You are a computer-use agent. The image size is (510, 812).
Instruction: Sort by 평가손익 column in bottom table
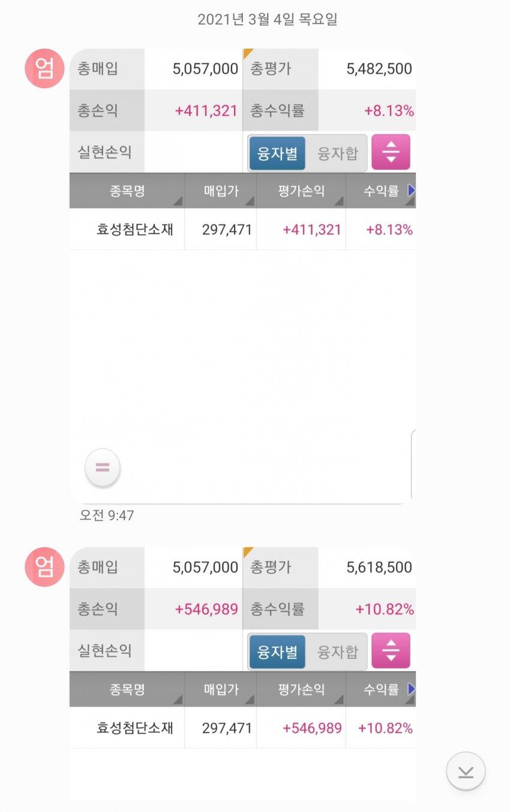pyautogui.click(x=301, y=689)
